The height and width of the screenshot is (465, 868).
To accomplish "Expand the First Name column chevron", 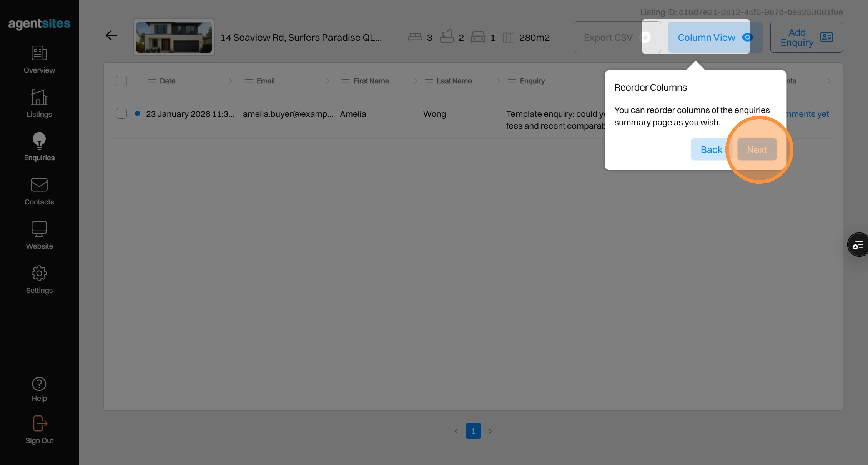I will pyautogui.click(x=415, y=81).
